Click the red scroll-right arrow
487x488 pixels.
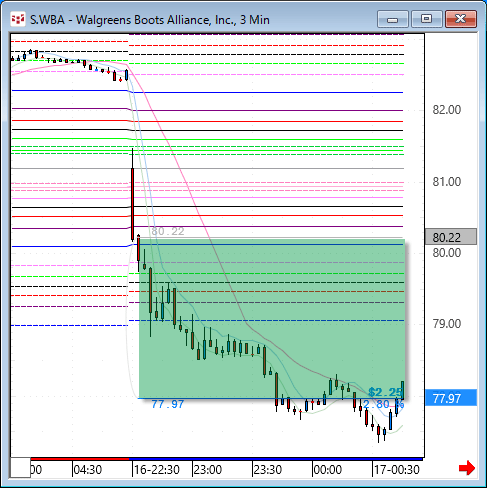coord(467,468)
